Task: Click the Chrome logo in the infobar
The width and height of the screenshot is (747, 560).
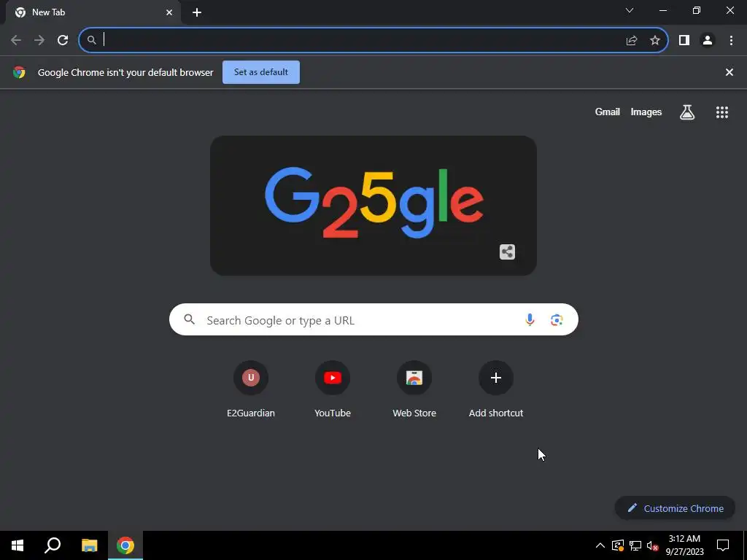Action: 19,72
